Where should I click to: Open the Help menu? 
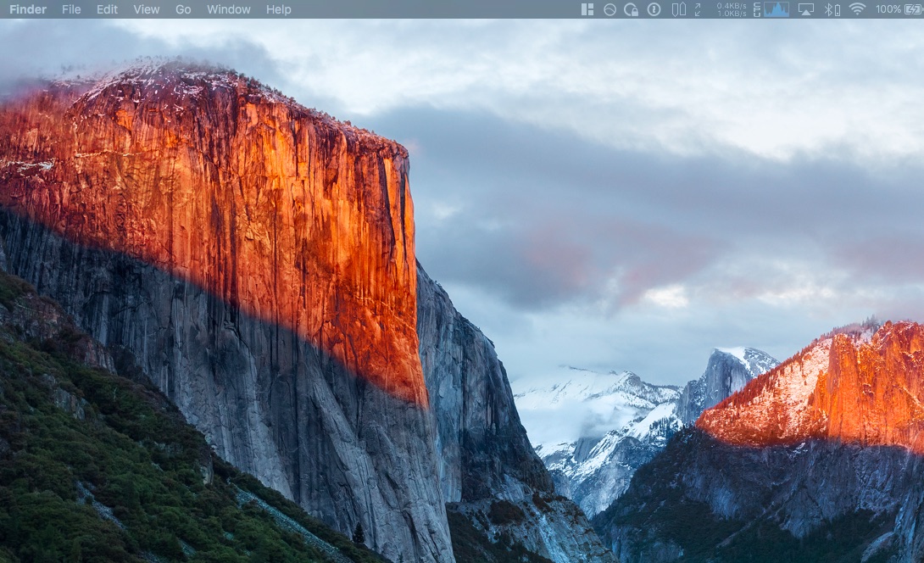279,9
